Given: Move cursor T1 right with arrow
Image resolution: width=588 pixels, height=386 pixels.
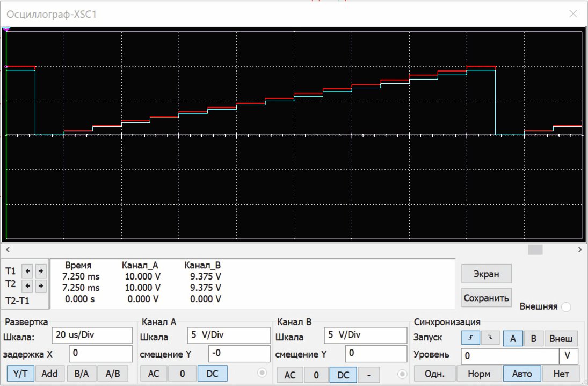Looking at the screenshot, I should (x=40, y=271).
